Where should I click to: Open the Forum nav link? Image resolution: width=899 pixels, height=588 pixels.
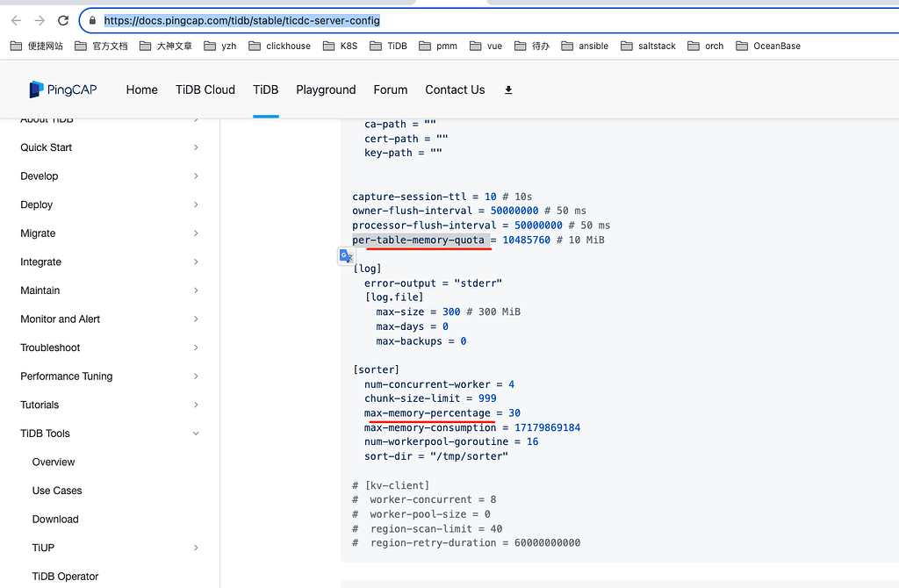point(391,90)
